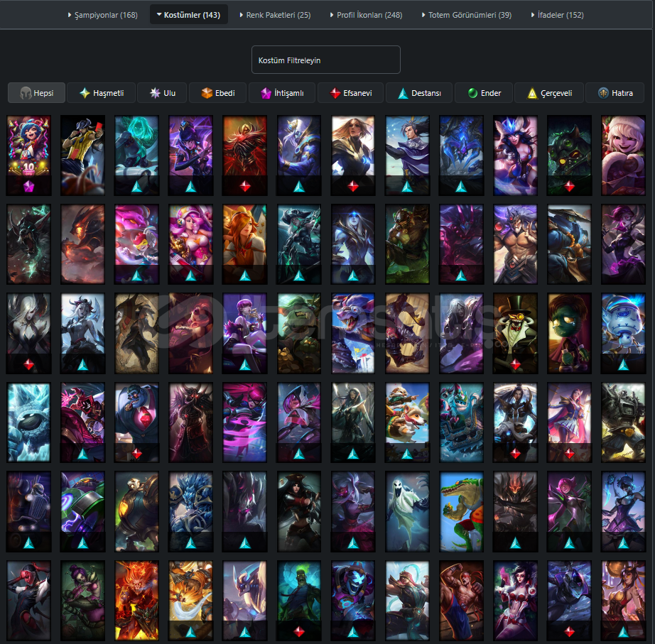655x644 pixels.
Task: Open the dark werewolf with green glow skin
Action: coord(29,244)
